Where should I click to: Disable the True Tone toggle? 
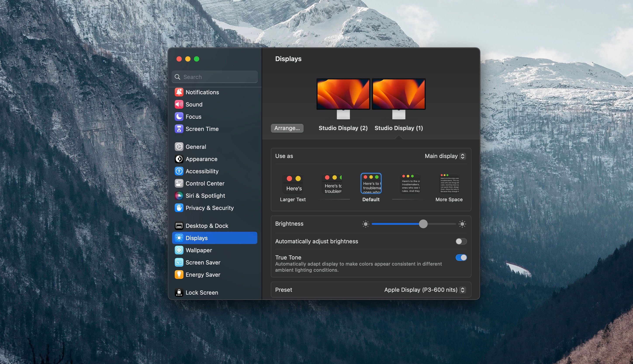(x=461, y=258)
